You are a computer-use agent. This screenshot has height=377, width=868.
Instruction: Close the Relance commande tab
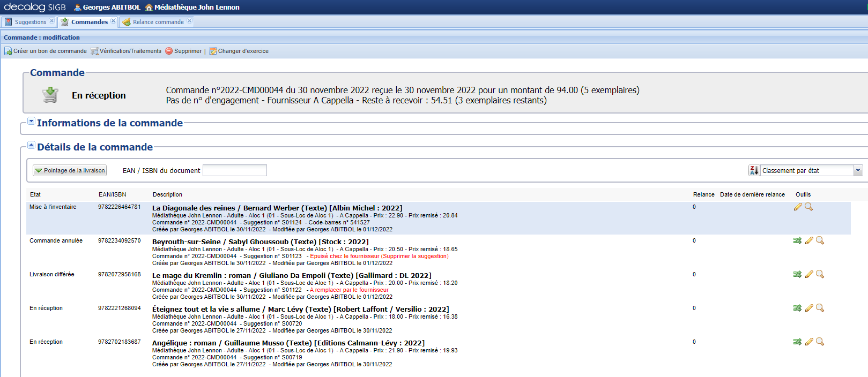pos(189,21)
